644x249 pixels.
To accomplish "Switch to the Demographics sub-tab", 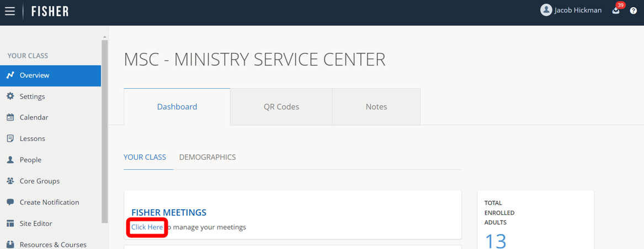I will [207, 157].
